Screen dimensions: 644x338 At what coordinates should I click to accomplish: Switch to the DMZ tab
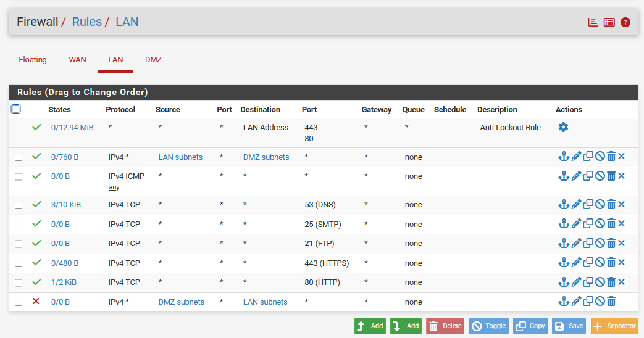point(153,60)
